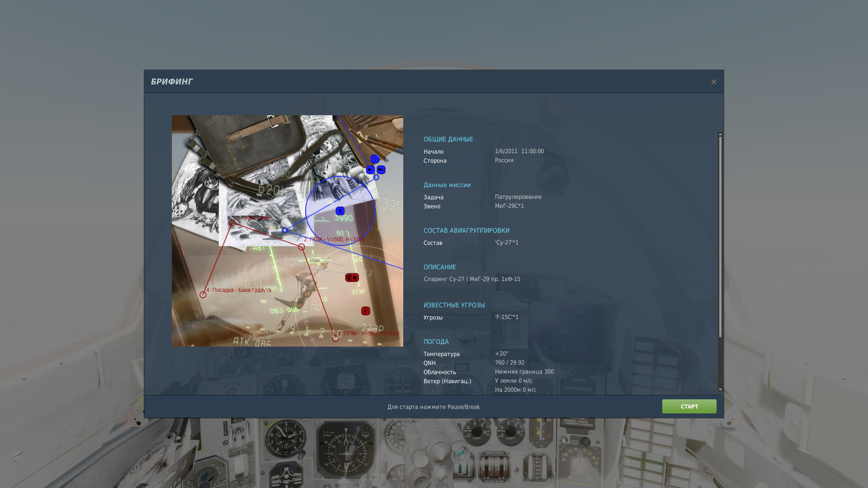Image resolution: width=868 pixels, height=488 pixels.
Task: Select red waypoint 1 ППМ circle marker
Action: tap(335, 339)
